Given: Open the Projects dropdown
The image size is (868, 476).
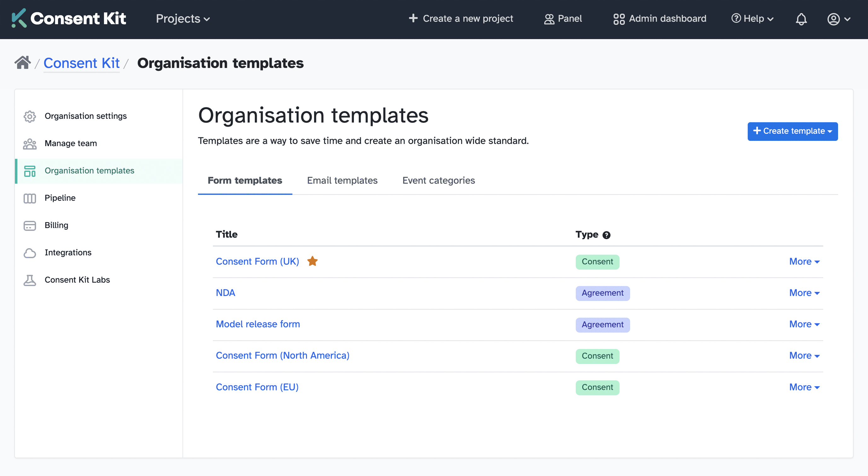Looking at the screenshot, I should pos(183,19).
